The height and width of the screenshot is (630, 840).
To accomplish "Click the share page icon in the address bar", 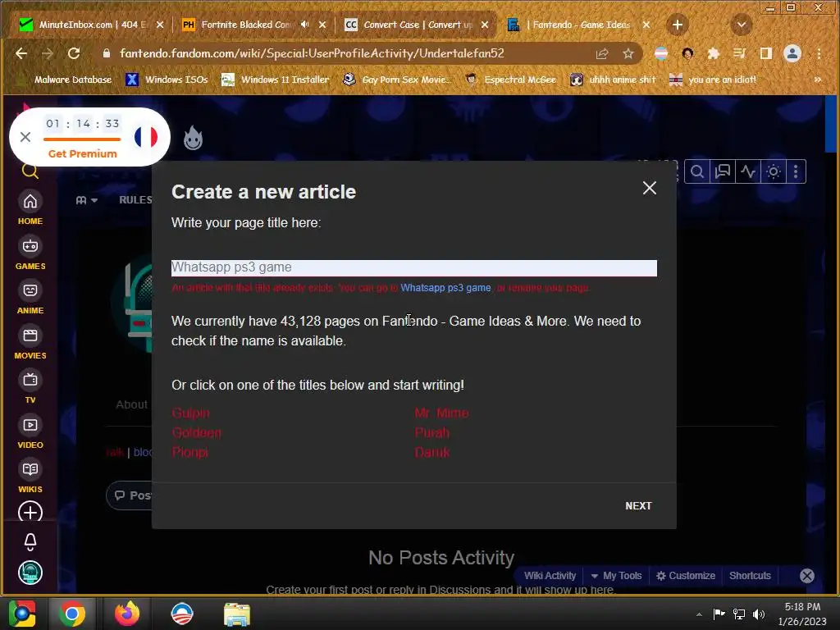I will coord(602,53).
